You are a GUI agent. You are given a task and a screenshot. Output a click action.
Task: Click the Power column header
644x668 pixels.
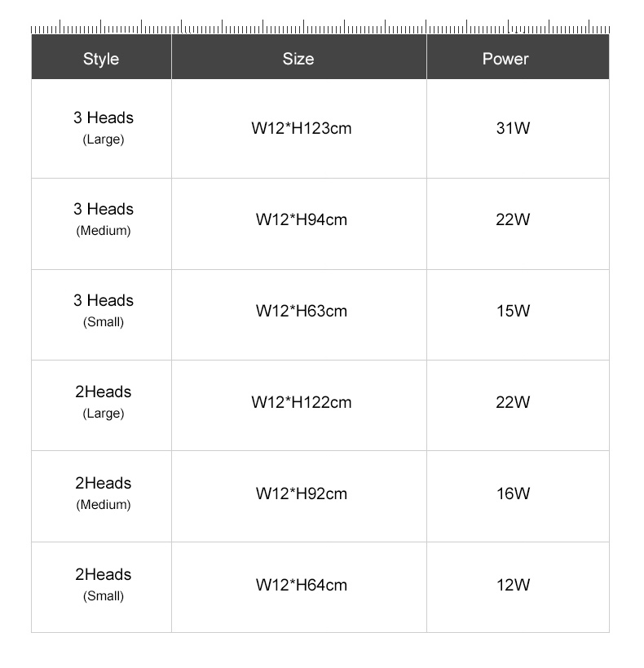click(x=518, y=57)
